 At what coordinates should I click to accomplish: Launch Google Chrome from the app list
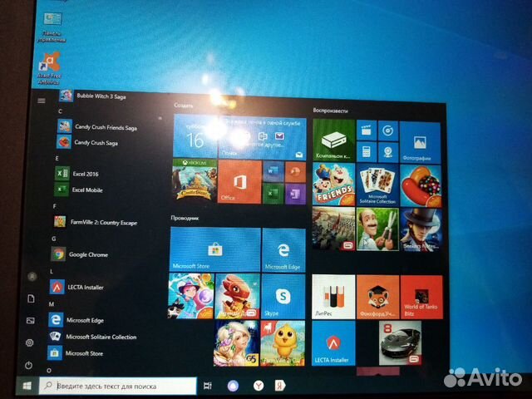click(87, 255)
